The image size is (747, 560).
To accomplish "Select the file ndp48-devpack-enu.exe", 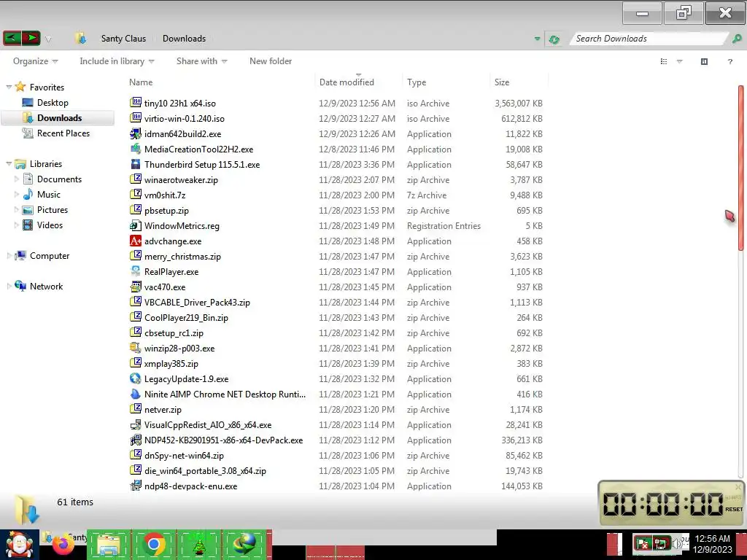I will (190, 486).
